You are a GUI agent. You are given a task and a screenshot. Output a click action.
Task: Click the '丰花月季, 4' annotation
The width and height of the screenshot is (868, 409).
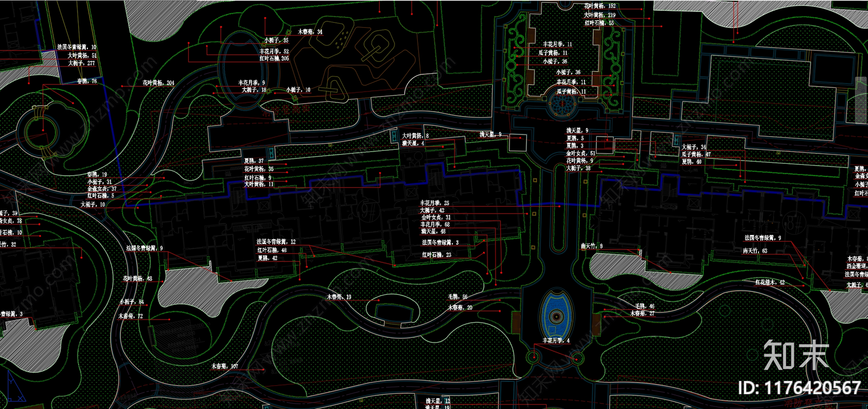(557, 341)
